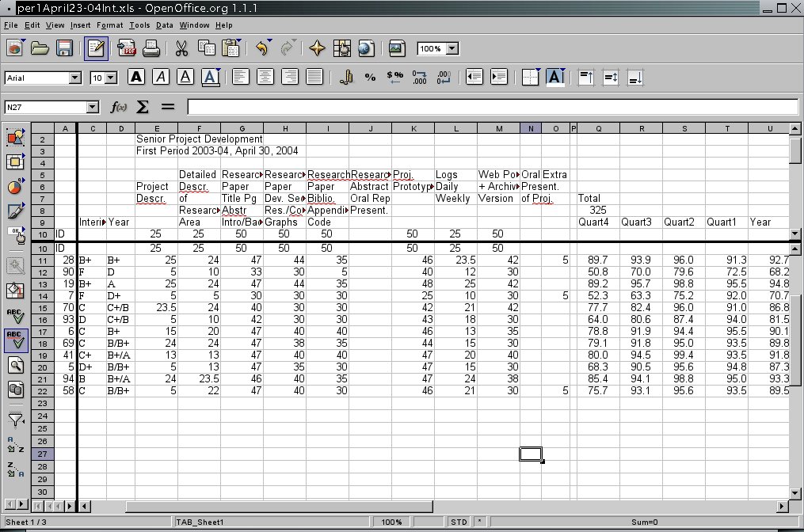Click into the formula input line
The width and height of the screenshot is (804, 532).
click(x=492, y=107)
